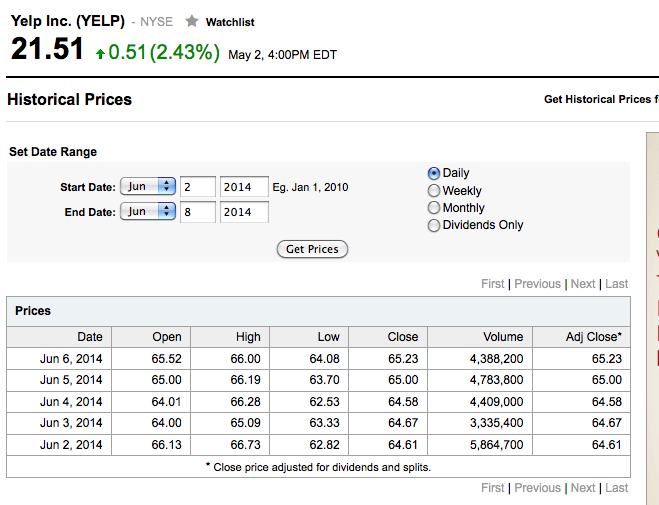Click the volume 5,864,700 cell
Image resolution: width=659 pixels, height=505 pixels.
coord(480,445)
